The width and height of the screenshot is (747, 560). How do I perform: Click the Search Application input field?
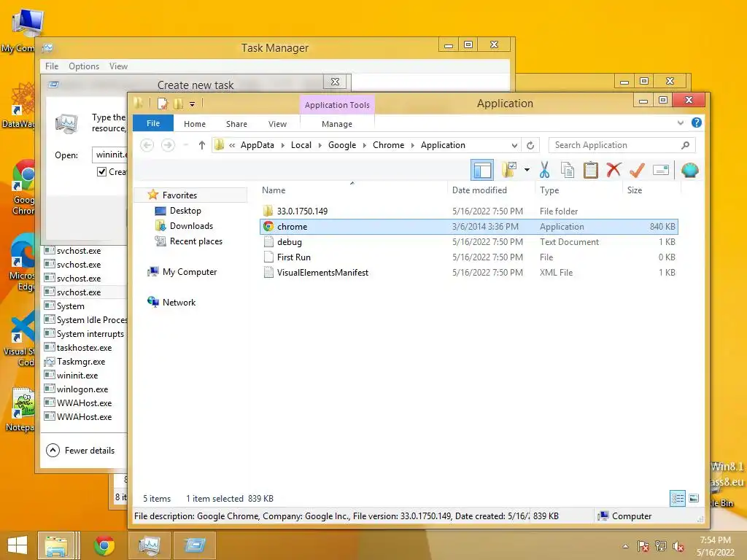point(616,145)
